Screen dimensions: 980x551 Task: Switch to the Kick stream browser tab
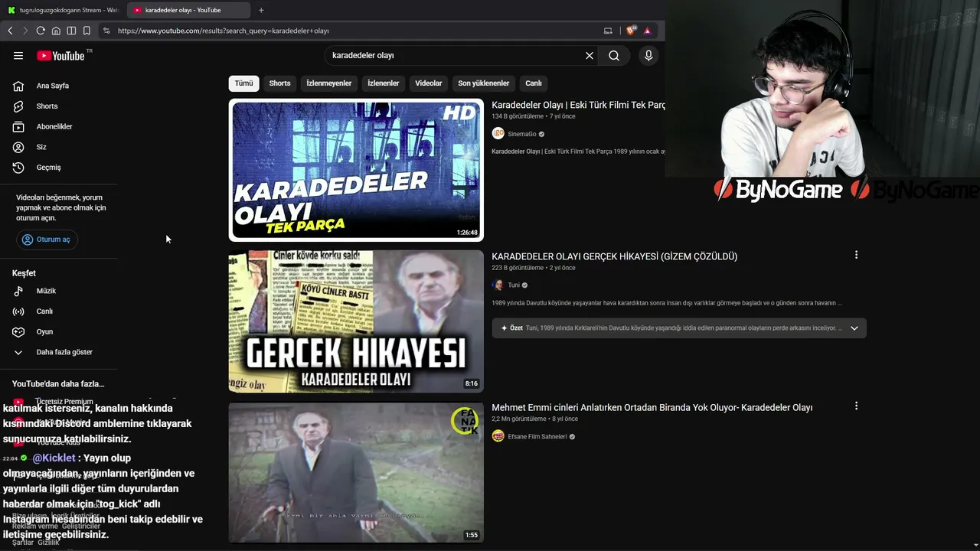point(62,10)
